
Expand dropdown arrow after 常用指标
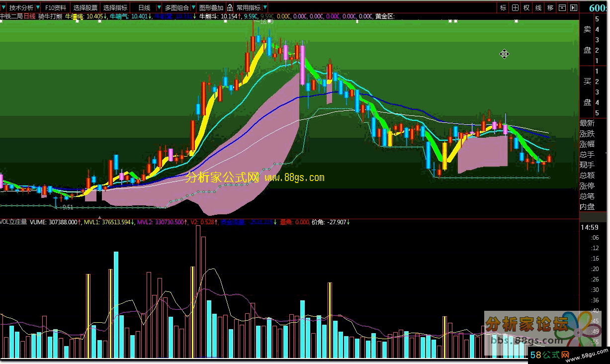265,7
